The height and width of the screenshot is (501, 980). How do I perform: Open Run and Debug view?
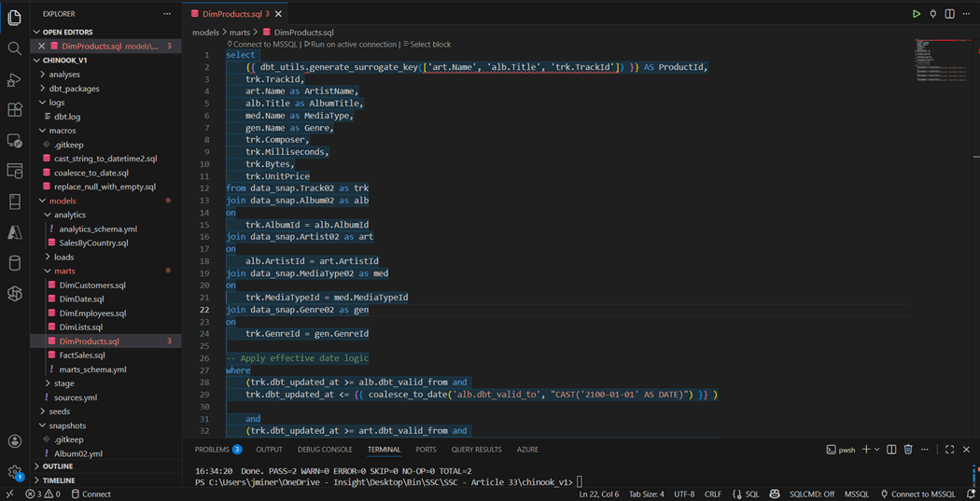coord(14,80)
